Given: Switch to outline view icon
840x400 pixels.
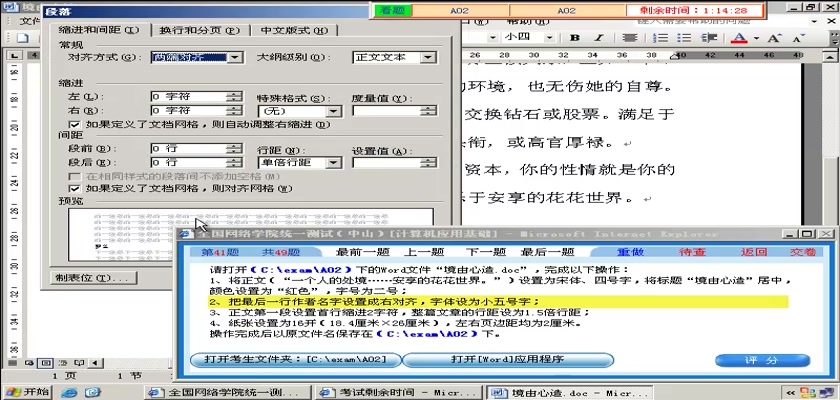Looking at the screenshot, I should [63, 363].
